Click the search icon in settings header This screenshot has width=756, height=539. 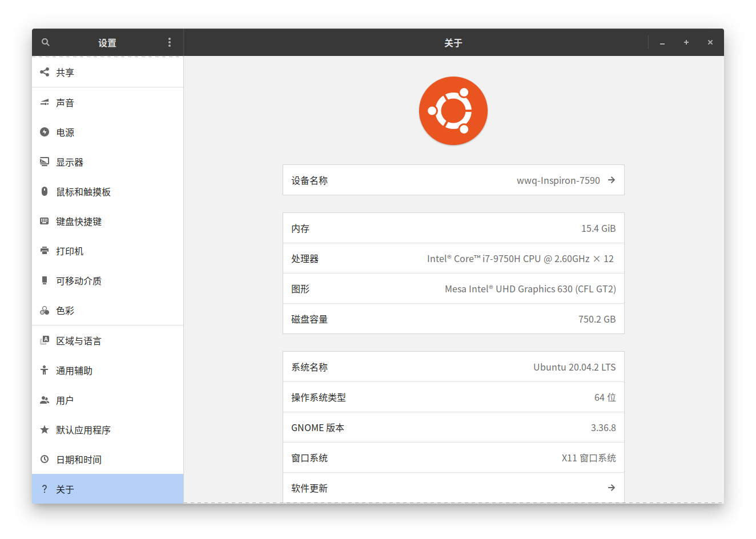tap(46, 42)
